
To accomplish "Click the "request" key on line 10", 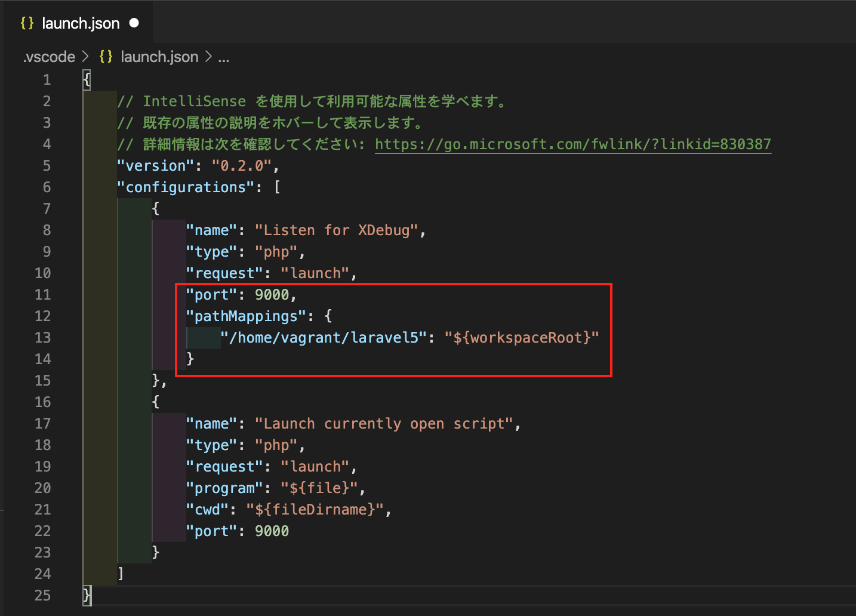I will click(224, 273).
